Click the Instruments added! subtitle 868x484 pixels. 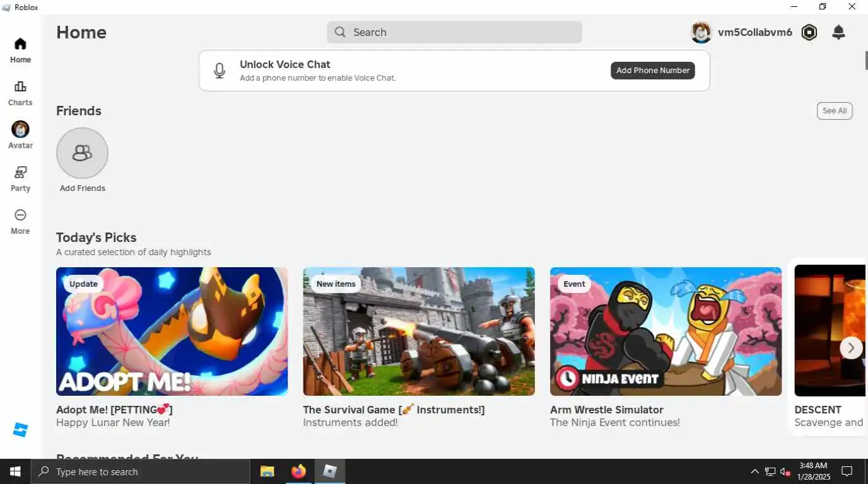(x=350, y=423)
